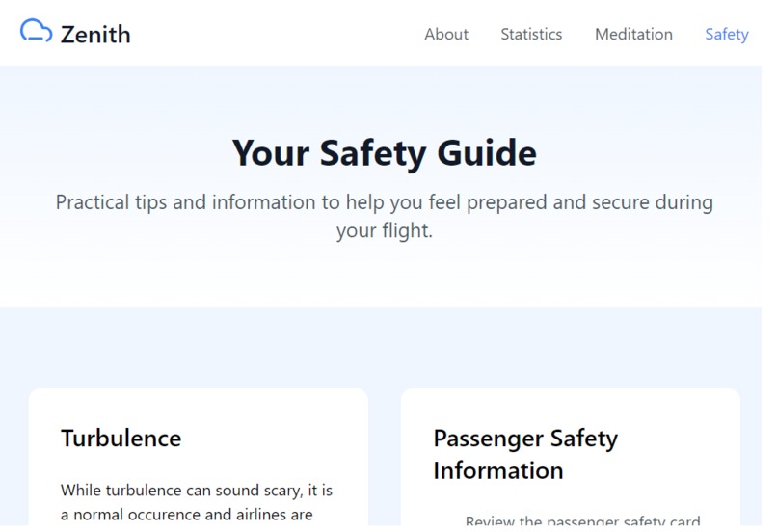Screen dimensions: 777x532
Task: Click the 'While turbulence can sound scary' line
Action: pyautogui.click(x=197, y=491)
